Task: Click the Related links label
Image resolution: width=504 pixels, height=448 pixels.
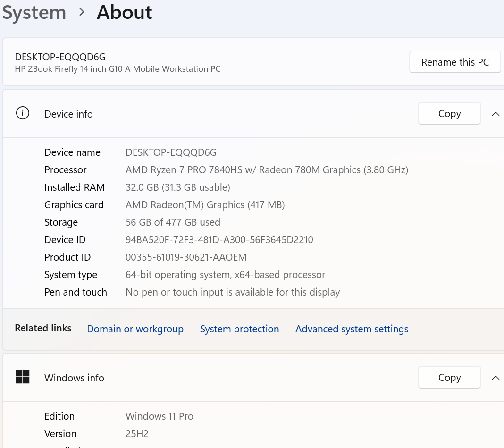Action: [43, 328]
